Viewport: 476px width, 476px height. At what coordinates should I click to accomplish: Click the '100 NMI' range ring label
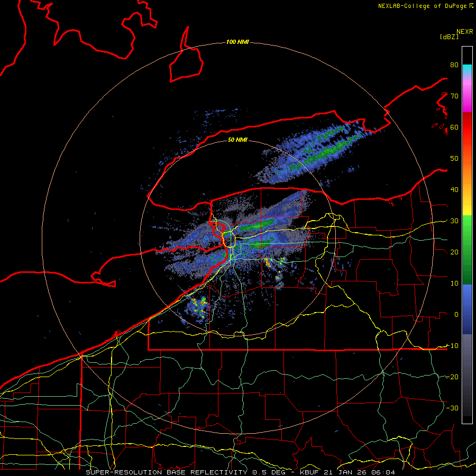click(x=237, y=42)
